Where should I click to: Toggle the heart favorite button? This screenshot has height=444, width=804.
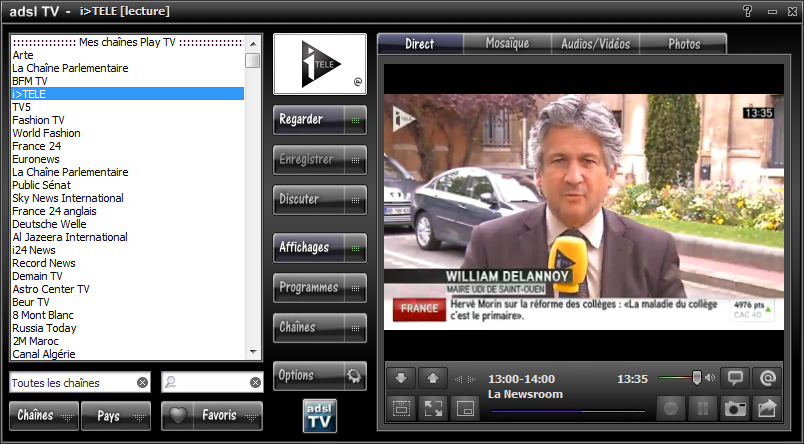(178, 415)
